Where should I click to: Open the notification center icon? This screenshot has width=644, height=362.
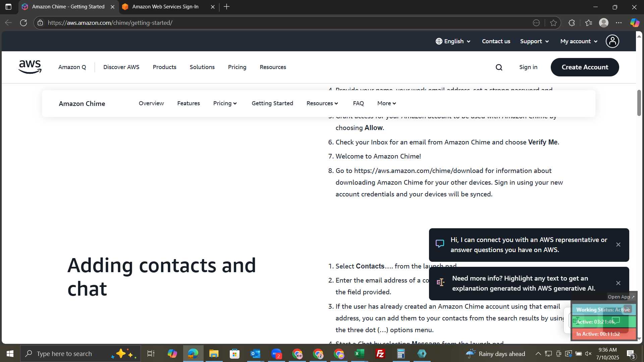(x=631, y=354)
